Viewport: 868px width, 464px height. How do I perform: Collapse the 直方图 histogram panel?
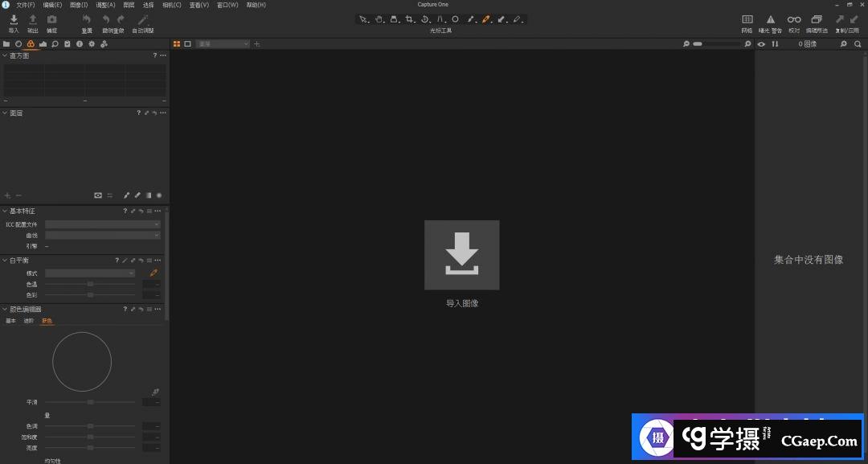pyautogui.click(x=5, y=55)
